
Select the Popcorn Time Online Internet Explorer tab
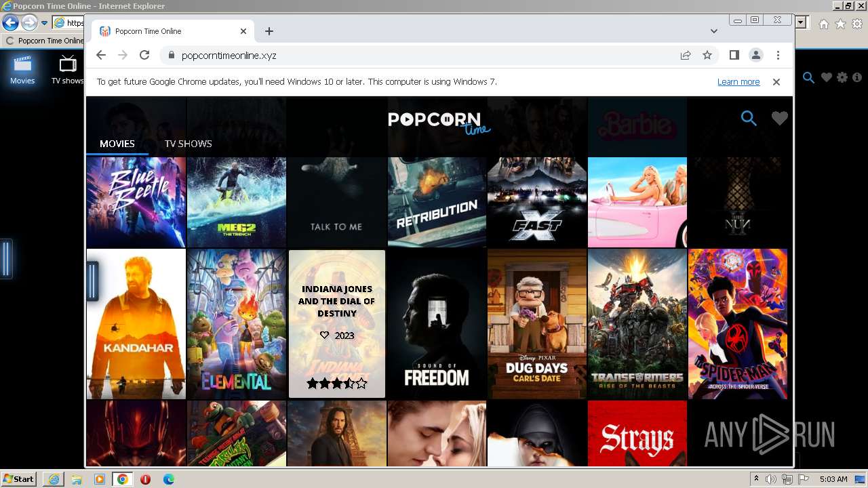pos(43,41)
